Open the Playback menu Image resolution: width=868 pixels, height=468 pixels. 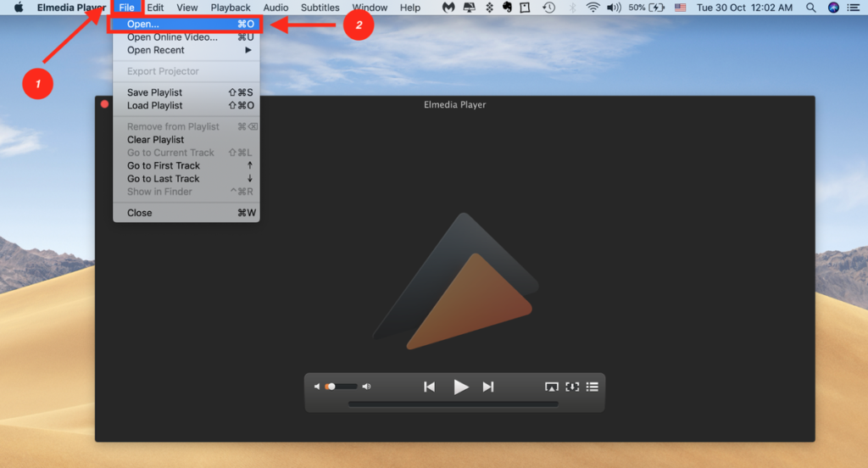tap(231, 7)
